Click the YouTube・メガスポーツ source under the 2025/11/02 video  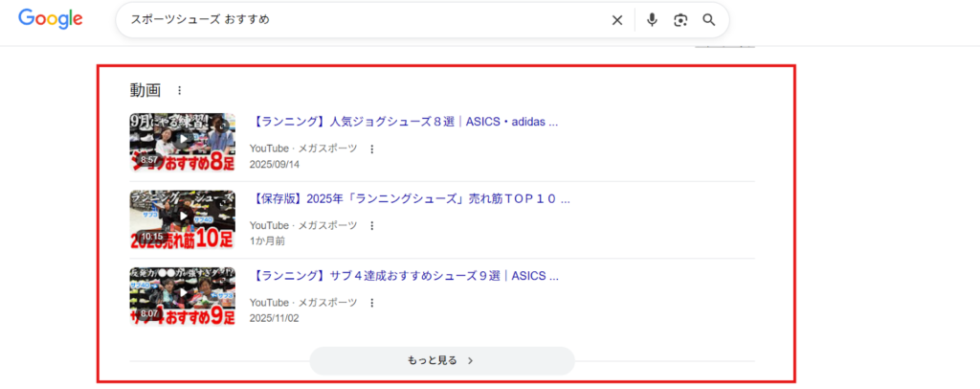point(303,302)
